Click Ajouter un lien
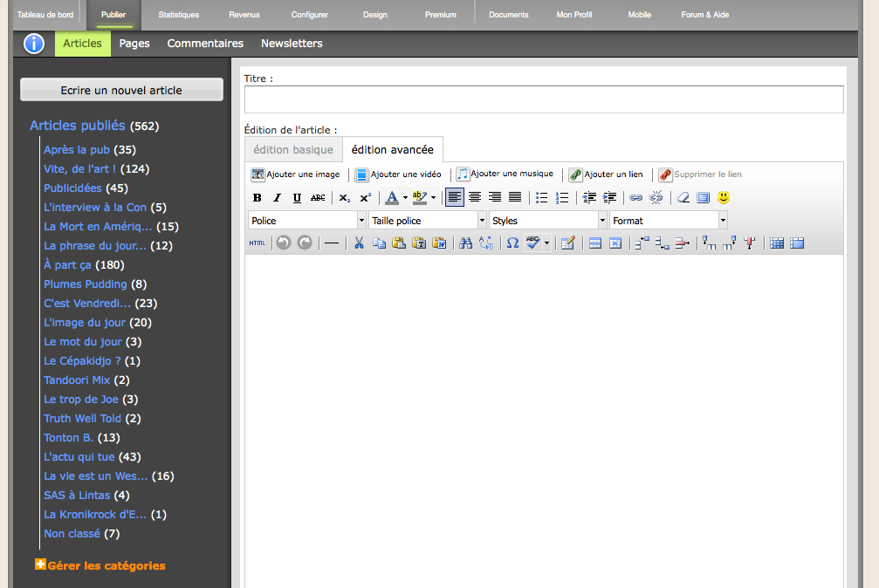Screen dimensions: 879x588 [606, 174]
